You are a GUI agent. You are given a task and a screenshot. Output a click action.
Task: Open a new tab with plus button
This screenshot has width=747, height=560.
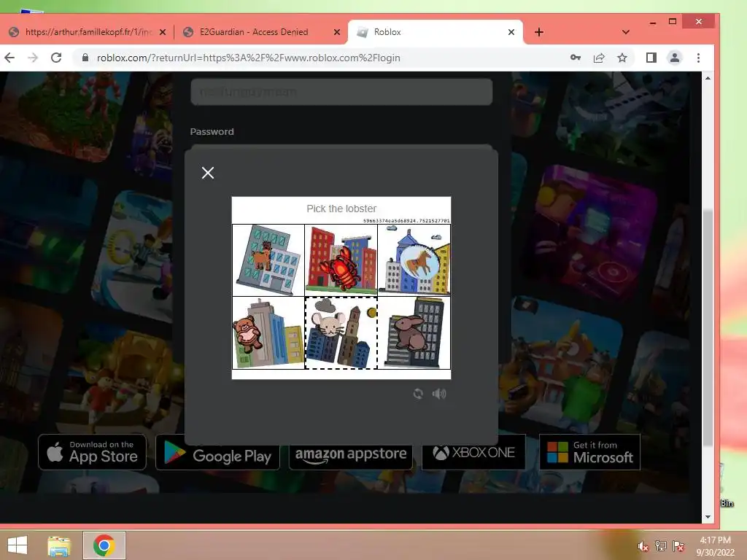click(539, 32)
